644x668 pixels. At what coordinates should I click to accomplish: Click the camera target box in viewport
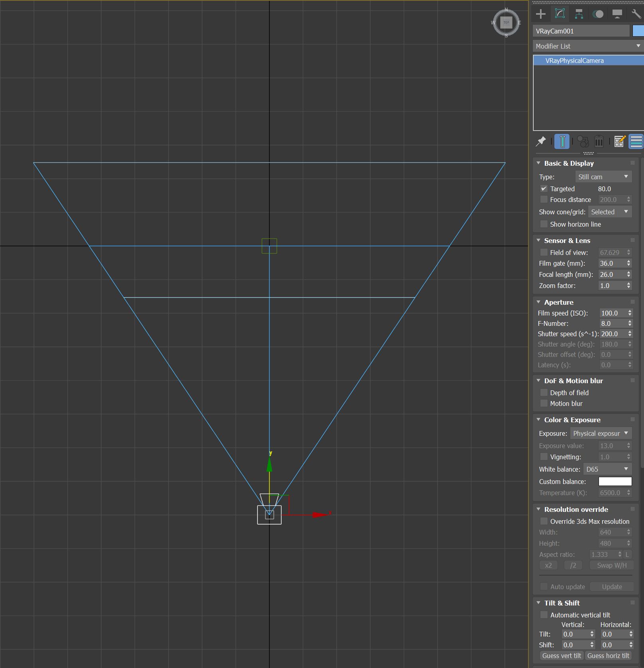pos(269,246)
